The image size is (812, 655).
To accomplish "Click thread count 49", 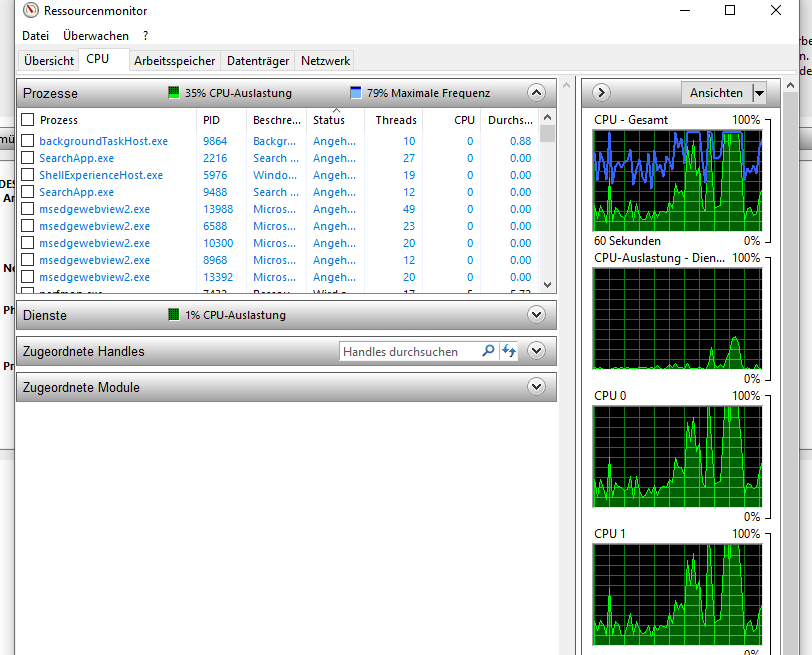I will [409, 209].
